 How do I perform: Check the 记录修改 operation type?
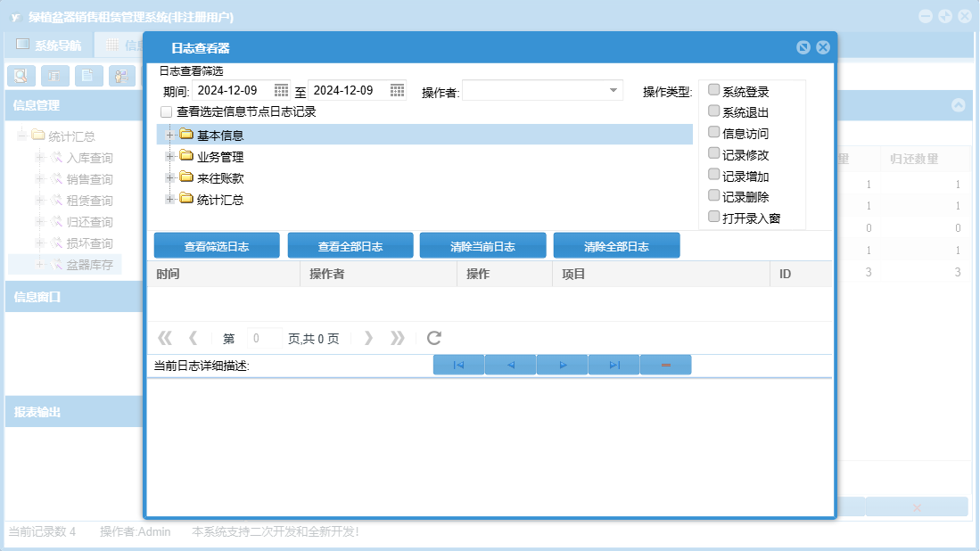[713, 154]
